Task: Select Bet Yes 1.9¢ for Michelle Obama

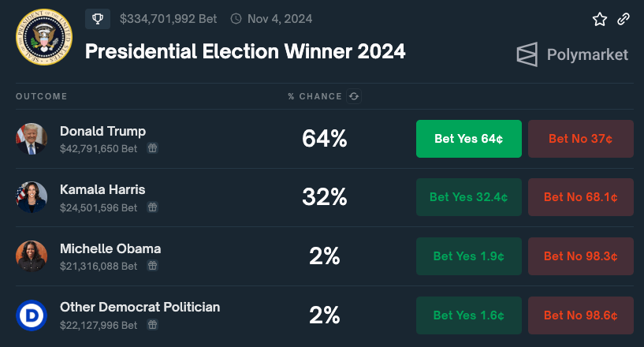Action: 468,256
